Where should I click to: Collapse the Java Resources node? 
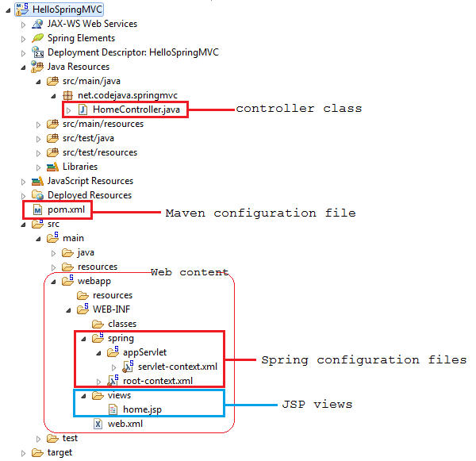(x=23, y=67)
